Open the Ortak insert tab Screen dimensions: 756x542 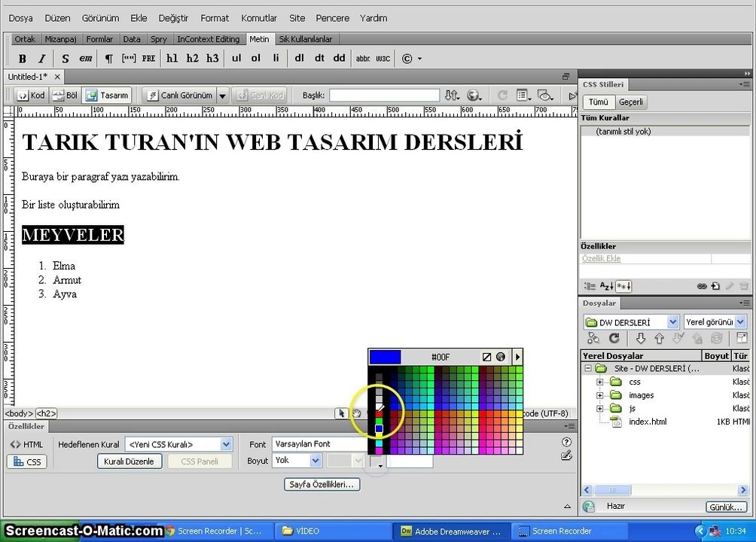[x=25, y=39]
